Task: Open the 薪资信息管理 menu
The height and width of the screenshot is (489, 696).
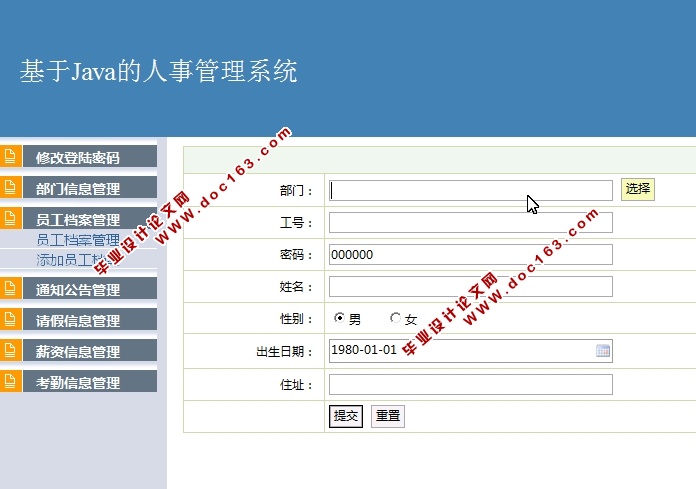Action: click(x=90, y=351)
